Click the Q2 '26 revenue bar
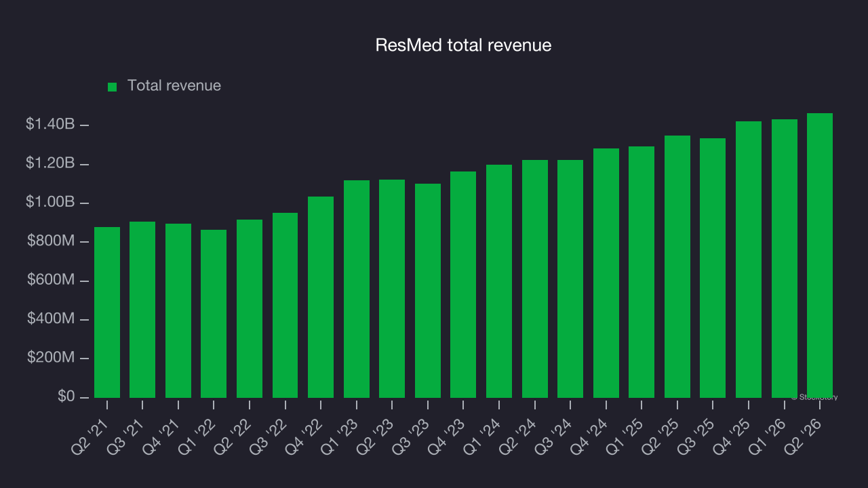This screenshot has width=868, height=488. [x=820, y=256]
